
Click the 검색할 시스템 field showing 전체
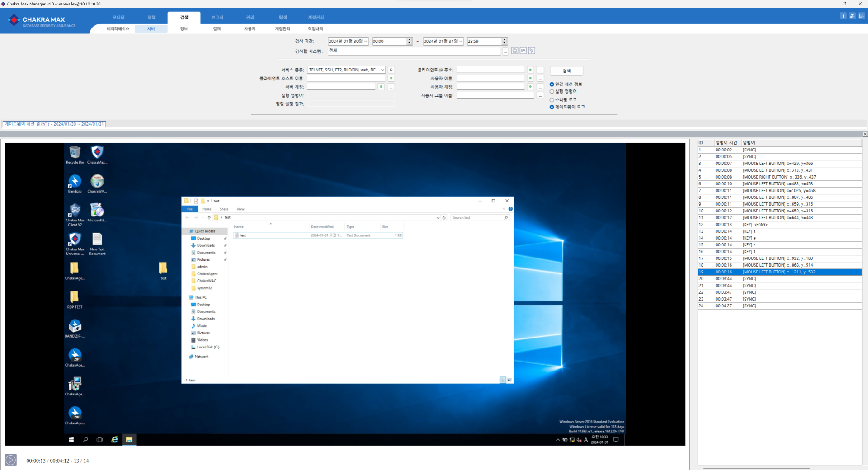pyautogui.click(x=414, y=51)
